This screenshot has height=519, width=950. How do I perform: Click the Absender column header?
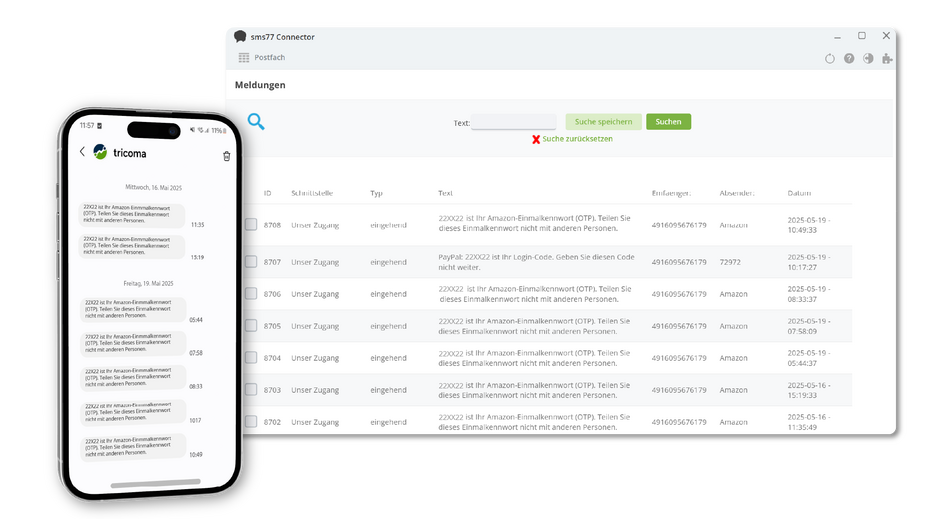[x=737, y=193]
